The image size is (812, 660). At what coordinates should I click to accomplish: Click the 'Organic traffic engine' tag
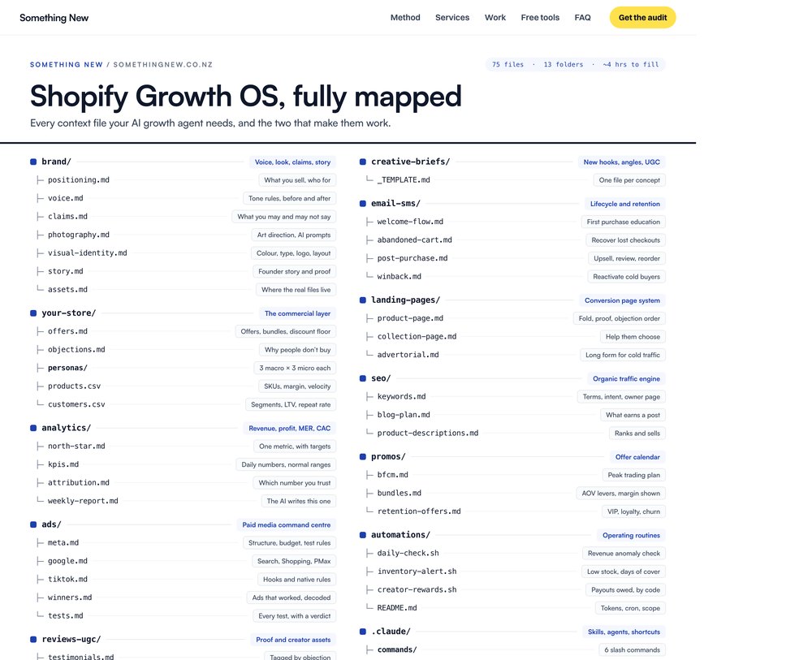click(x=626, y=379)
